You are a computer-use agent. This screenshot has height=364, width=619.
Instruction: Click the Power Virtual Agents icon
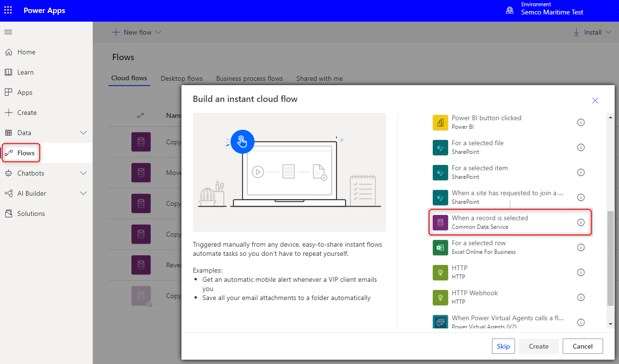coord(440,322)
